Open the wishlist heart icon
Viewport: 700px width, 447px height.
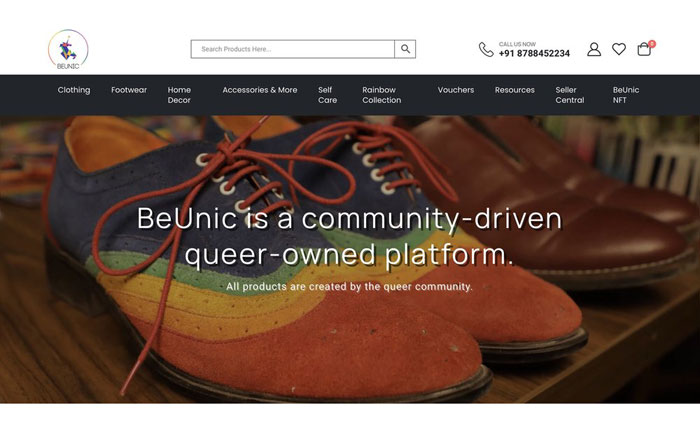pyautogui.click(x=619, y=49)
